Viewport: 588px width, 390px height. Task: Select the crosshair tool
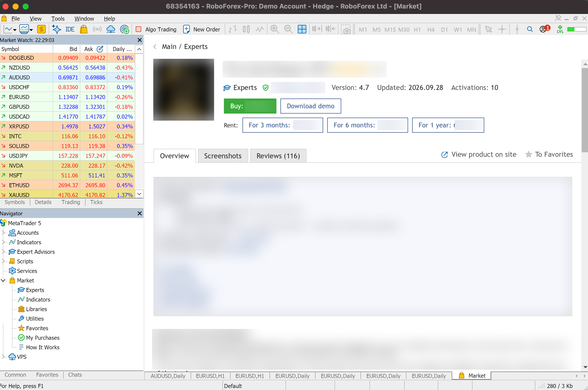coord(502,29)
